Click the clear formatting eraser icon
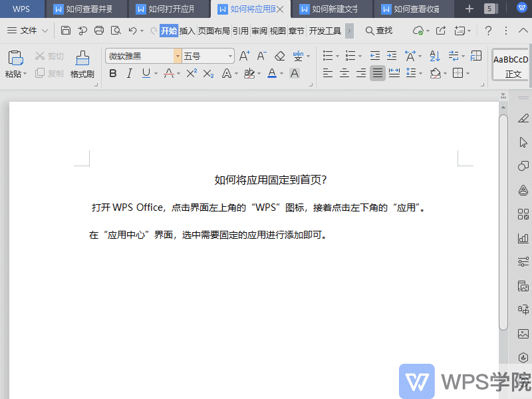Viewport: 532px width, 399px height. [279, 56]
